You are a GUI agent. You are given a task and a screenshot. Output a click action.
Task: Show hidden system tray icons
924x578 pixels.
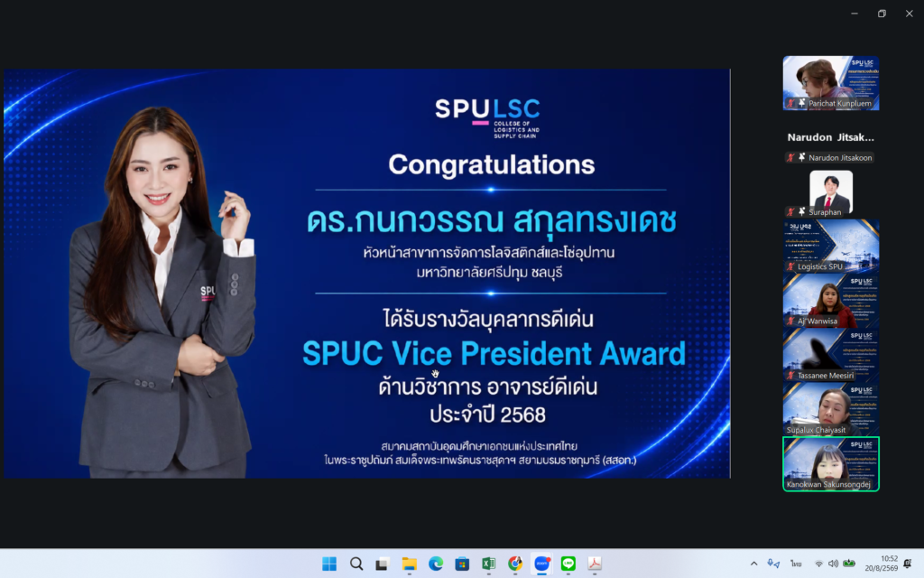click(753, 564)
